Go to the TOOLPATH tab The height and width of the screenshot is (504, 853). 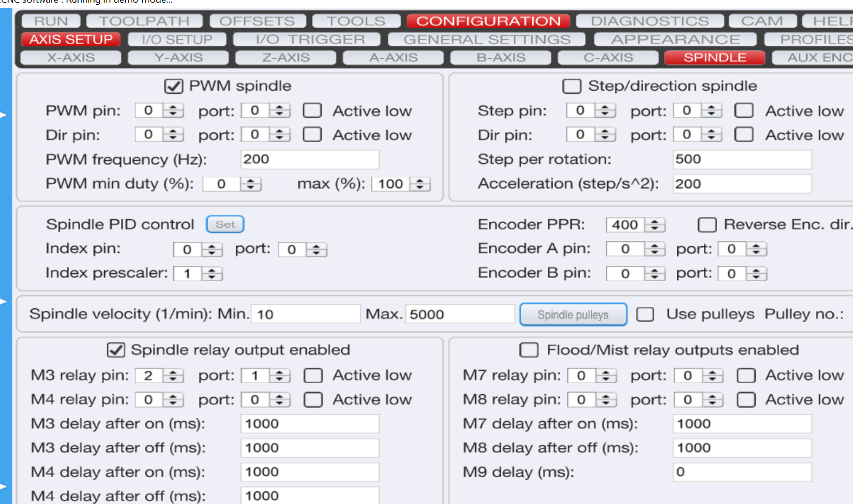144,21
